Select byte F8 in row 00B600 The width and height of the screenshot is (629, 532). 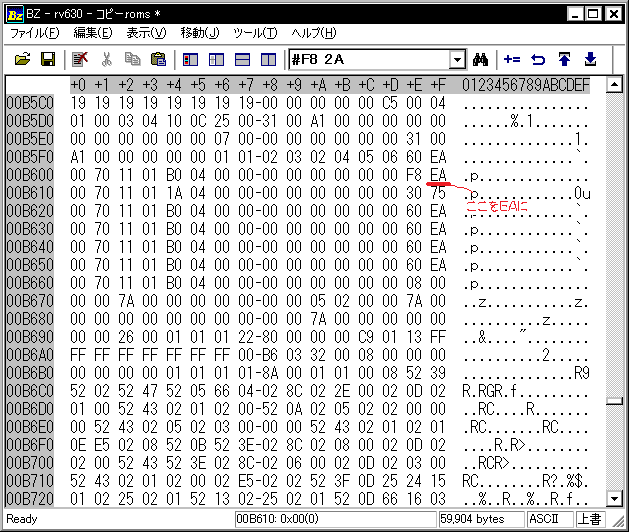pyautogui.click(x=414, y=175)
